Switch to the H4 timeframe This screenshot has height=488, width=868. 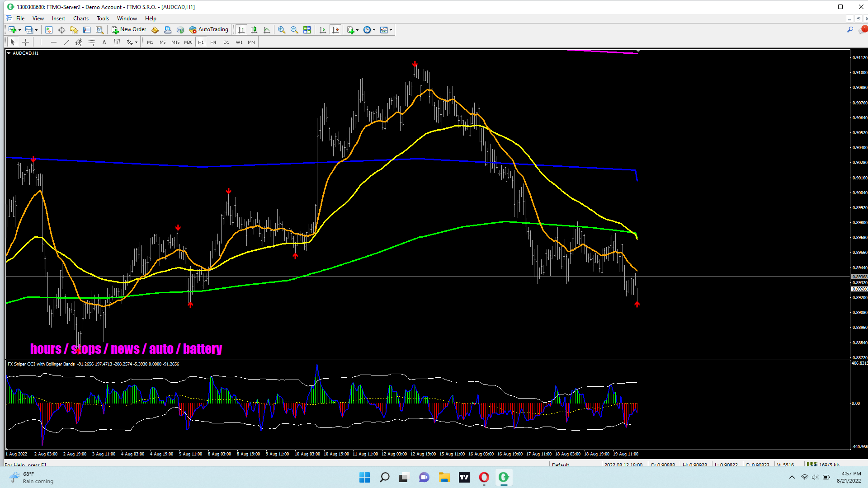coord(213,42)
